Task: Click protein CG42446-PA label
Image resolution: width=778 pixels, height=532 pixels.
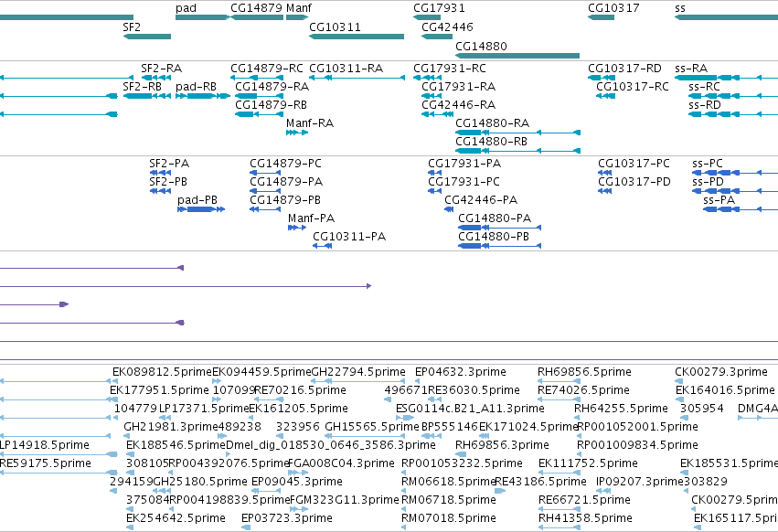Action: pos(481,200)
